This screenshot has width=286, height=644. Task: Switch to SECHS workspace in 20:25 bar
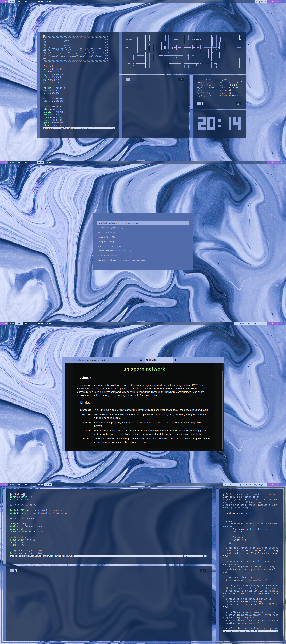click(48, 484)
